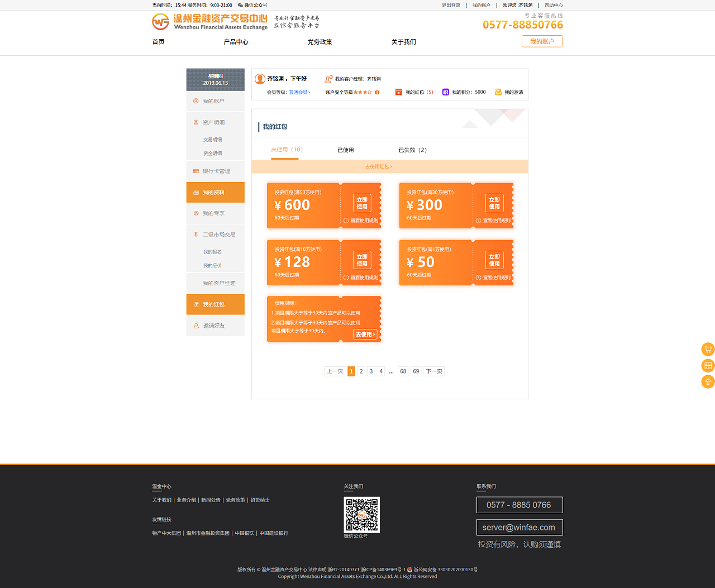The image size is (715, 588).
Task: Click the WeChat 微信公众号 icon in top bar
Action: tap(240, 5)
